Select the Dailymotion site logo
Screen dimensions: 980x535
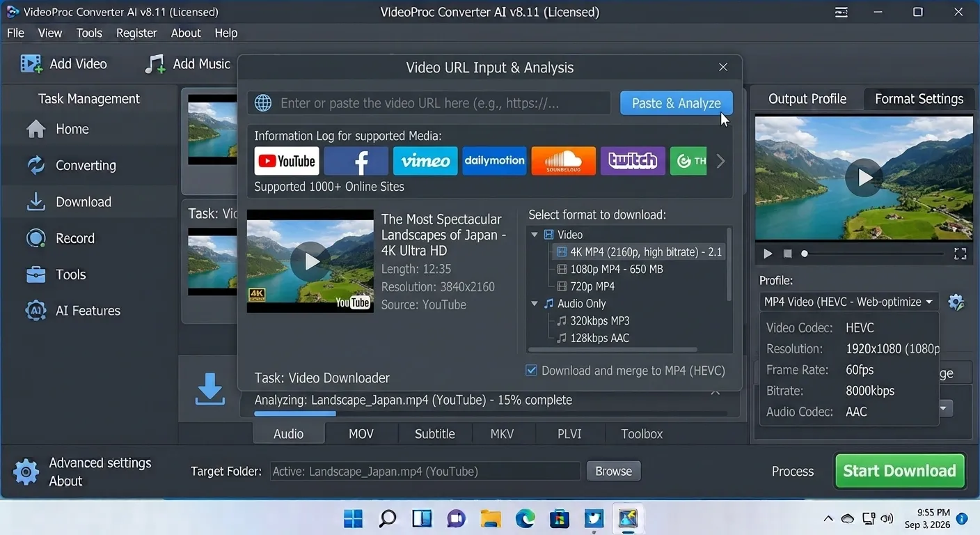[494, 161]
